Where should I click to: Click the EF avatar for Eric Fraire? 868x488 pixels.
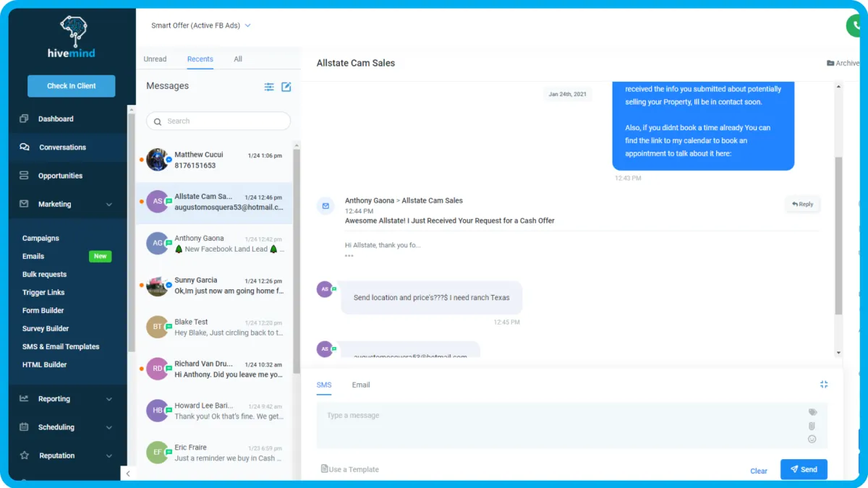pos(158,453)
